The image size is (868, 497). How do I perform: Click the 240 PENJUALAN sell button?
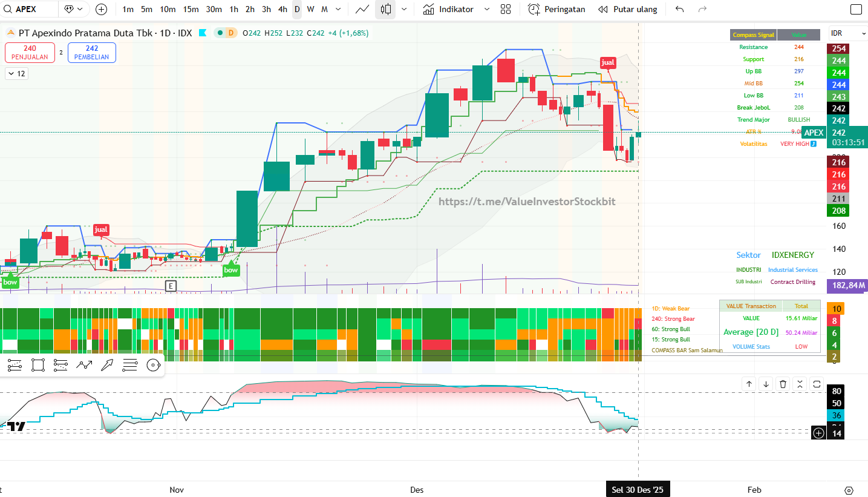(x=30, y=53)
